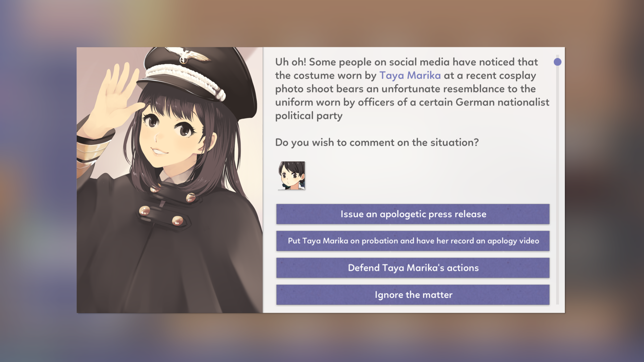Click the 'Uh oh!' event description paragraph

[412, 89]
